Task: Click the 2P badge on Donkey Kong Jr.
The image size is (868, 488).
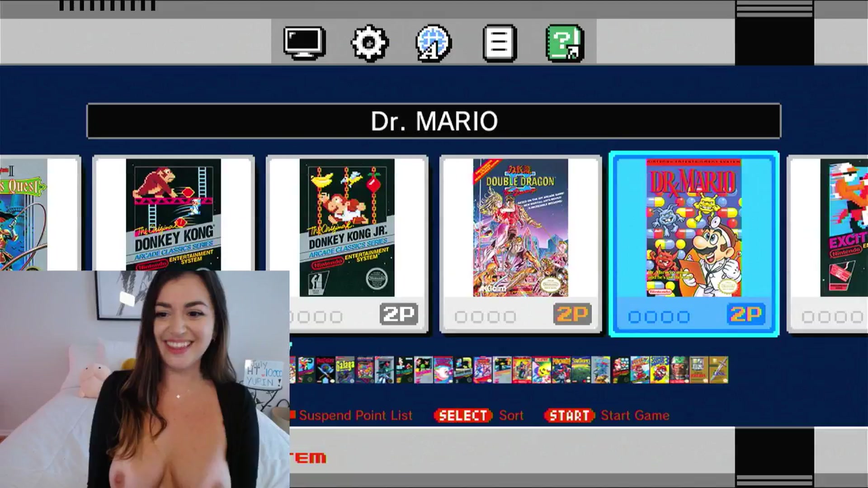Action: pyautogui.click(x=398, y=314)
